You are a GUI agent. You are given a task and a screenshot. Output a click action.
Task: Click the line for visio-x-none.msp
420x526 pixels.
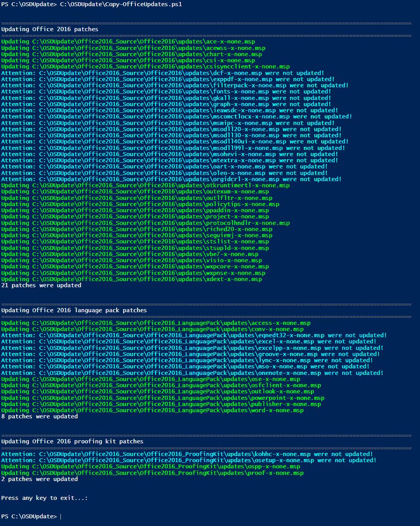coord(132,260)
